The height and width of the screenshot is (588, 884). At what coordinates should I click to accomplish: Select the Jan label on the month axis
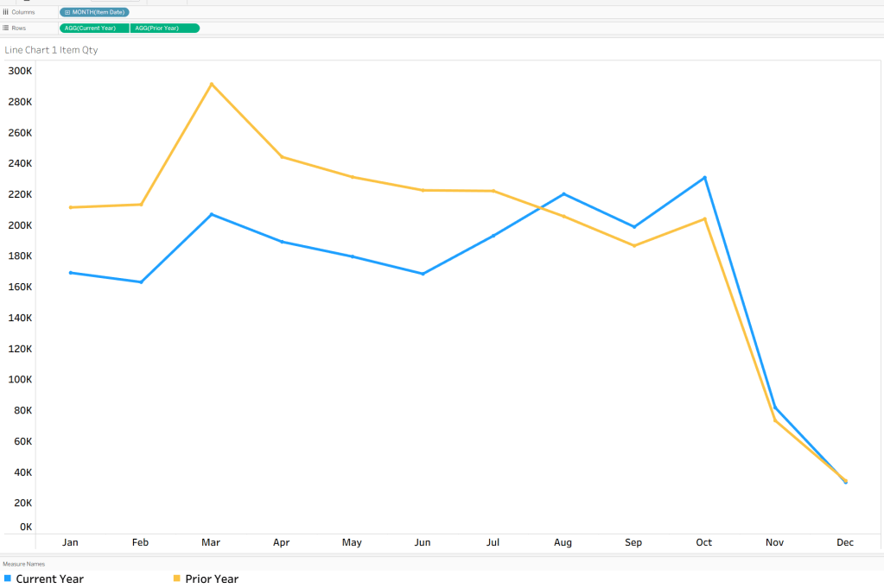(70, 542)
